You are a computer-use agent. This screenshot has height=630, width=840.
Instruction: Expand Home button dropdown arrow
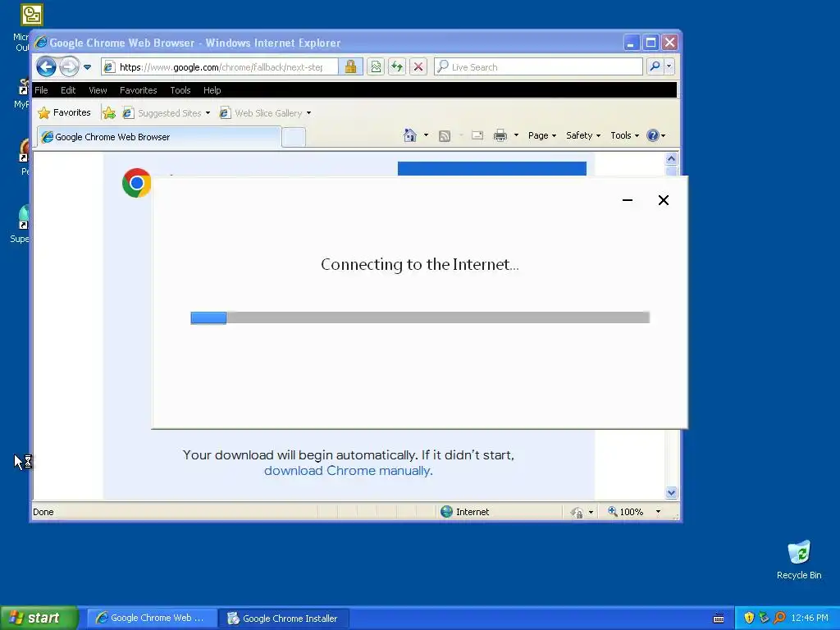[x=426, y=135]
